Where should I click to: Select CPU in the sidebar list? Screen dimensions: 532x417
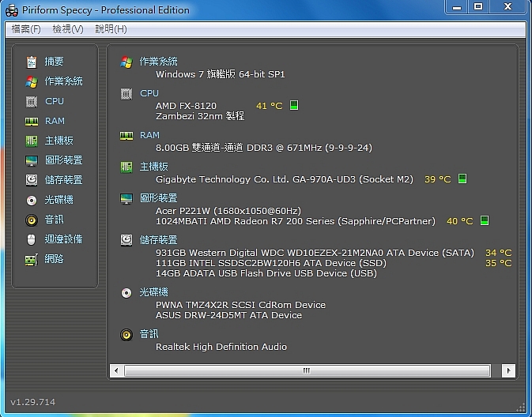[x=55, y=101]
